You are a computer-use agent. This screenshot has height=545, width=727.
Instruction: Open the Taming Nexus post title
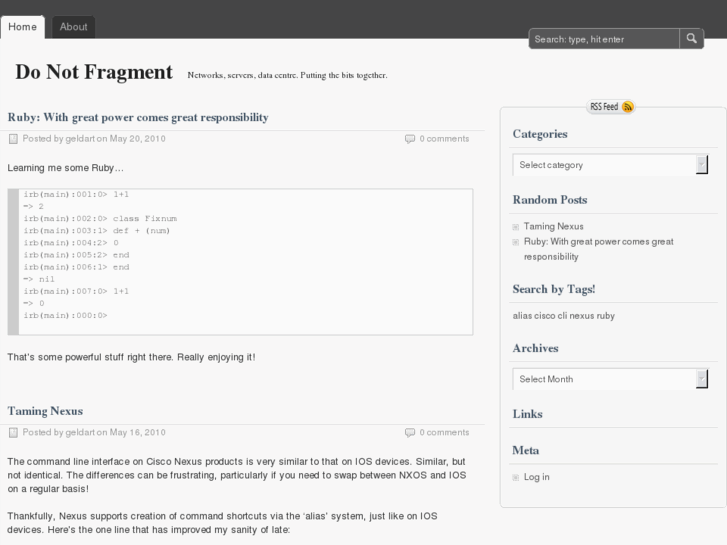pyautogui.click(x=45, y=411)
